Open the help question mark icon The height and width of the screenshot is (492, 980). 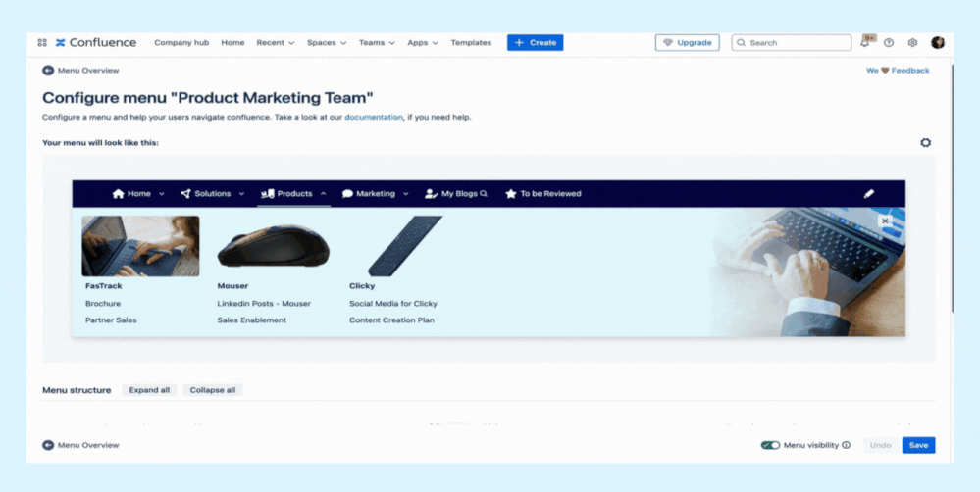[889, 42]
